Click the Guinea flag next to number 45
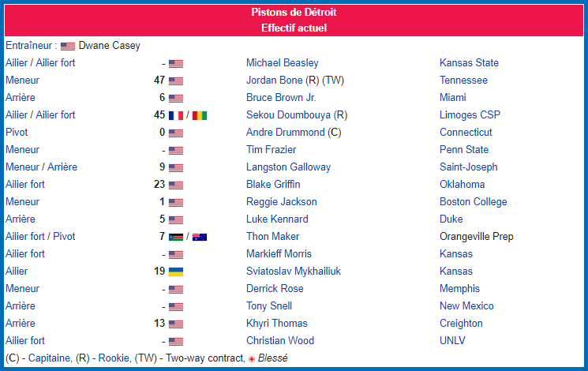 click(x=200, y=115)
